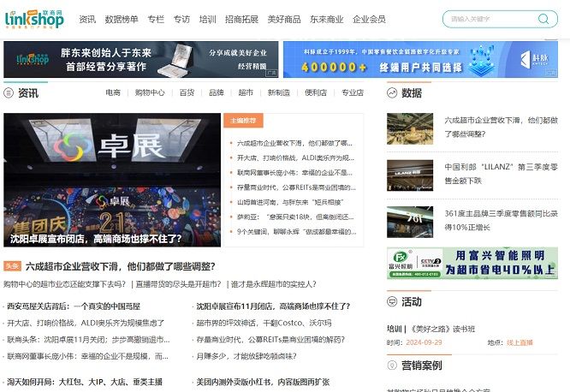Open article 美团内测外卖版小红书
This screenshot has width=570, height=392.
263,382
